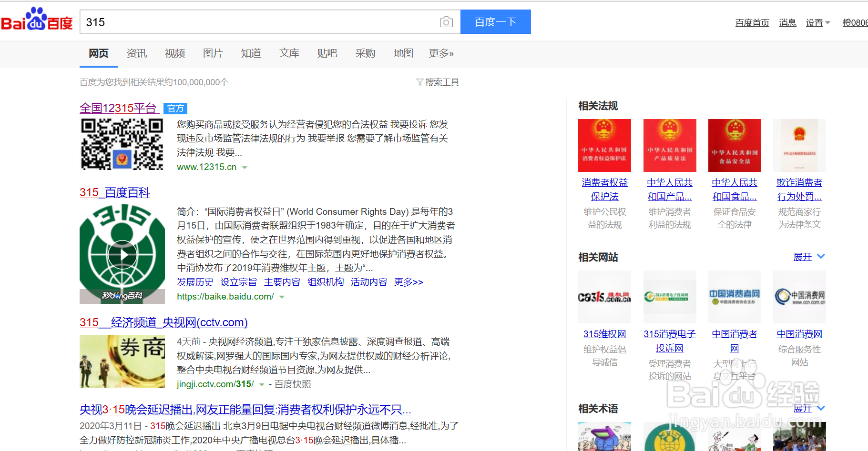Switch to the 采购 tab
Viewport: 868px width, 451px height.
[366, 53]
